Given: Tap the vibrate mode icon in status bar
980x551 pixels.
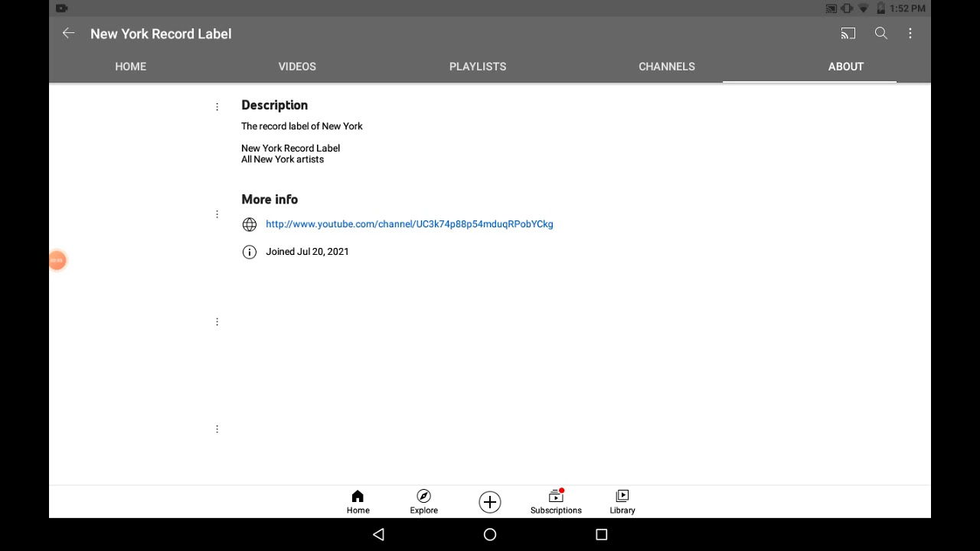Looking at the screenshot, I should tap(847, 8).
